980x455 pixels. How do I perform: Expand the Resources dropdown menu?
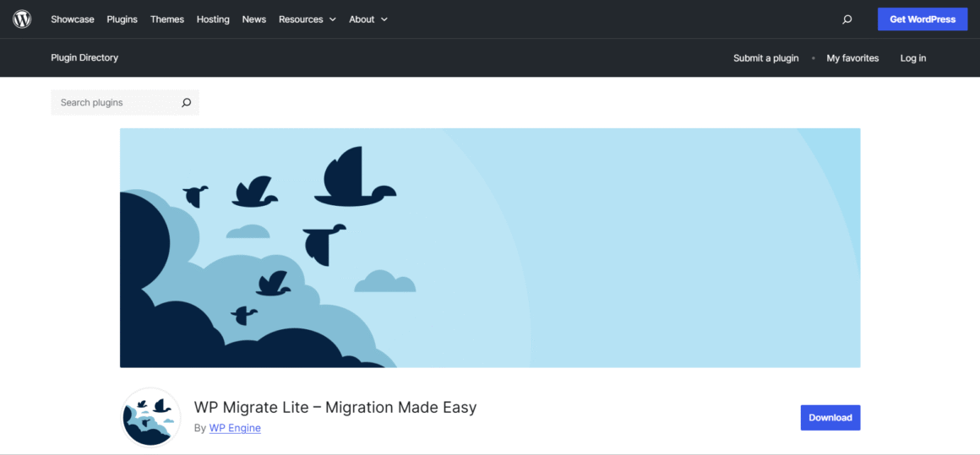(308, 19)
